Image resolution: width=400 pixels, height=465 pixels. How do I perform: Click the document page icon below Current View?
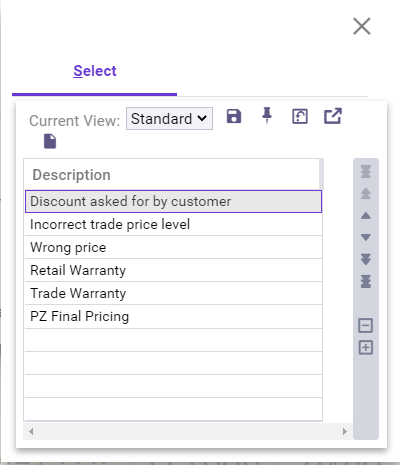50,141
